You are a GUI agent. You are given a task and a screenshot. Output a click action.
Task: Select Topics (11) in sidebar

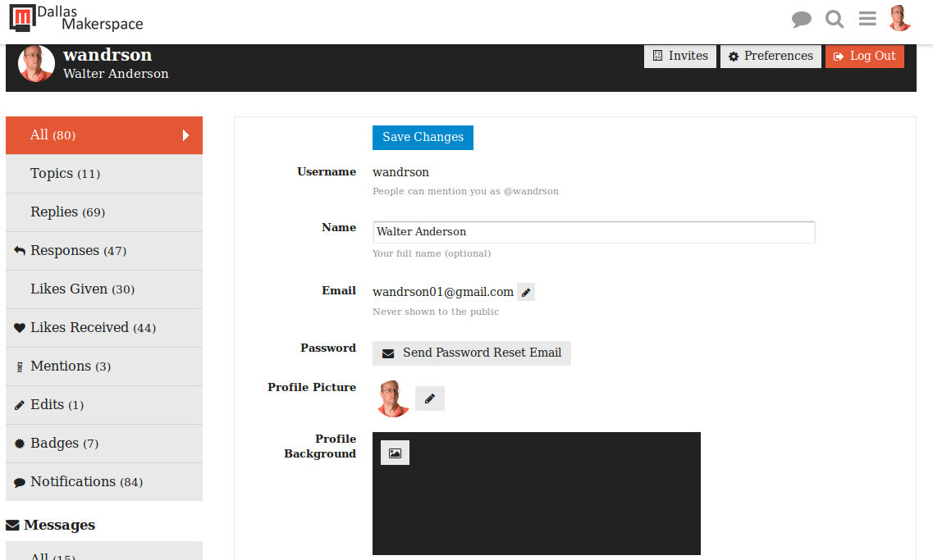104,174
